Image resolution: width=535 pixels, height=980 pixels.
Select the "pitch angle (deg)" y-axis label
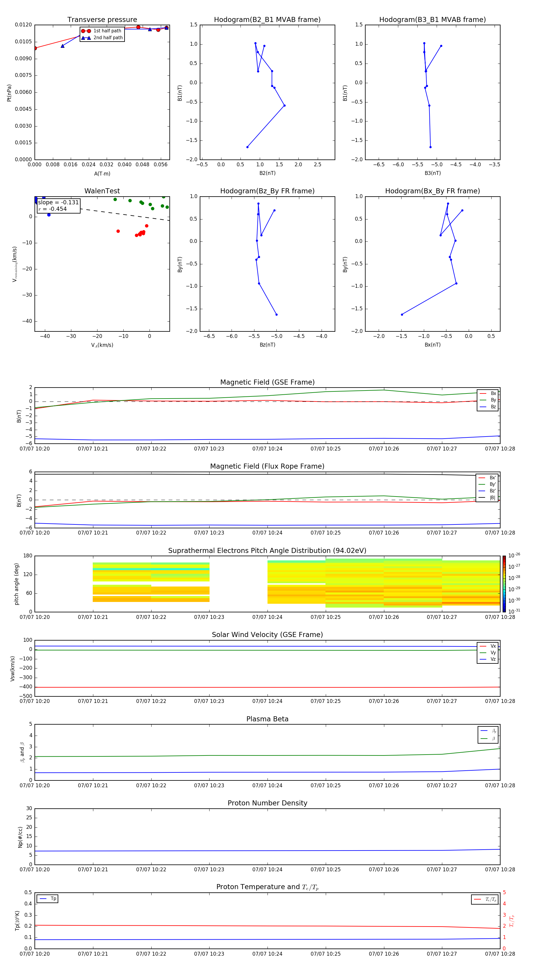coord(16,584)
